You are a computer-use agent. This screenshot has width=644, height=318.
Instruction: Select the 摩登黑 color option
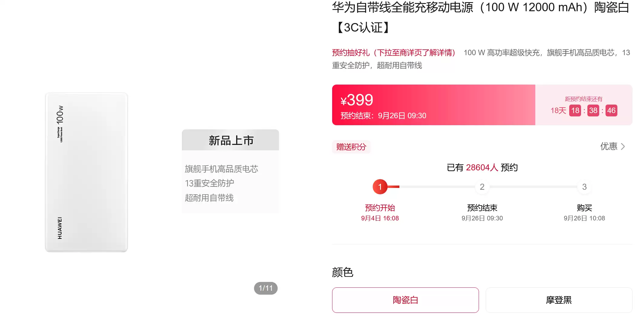coord(559,300)
